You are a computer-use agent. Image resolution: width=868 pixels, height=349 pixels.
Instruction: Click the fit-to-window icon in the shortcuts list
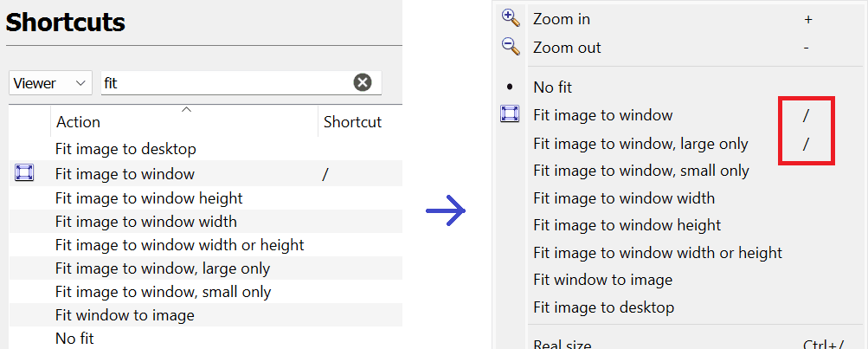pyautogui.click(x=24, y=173)
